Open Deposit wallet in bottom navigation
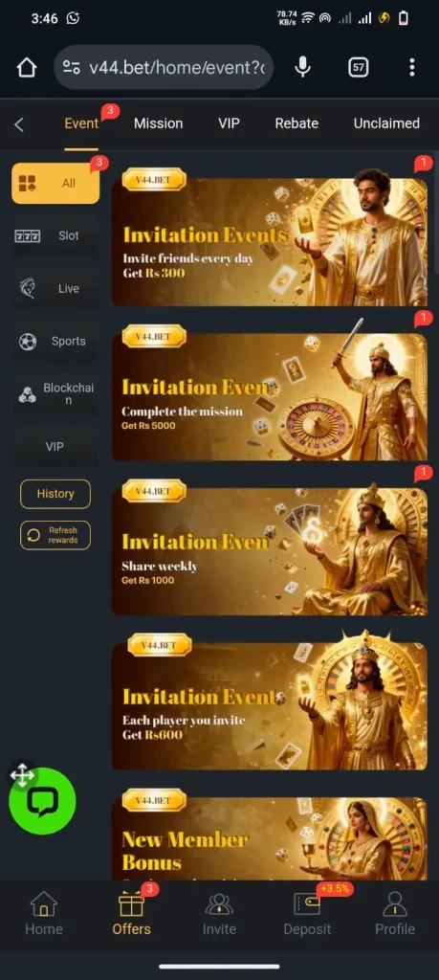 coord(307,913)
